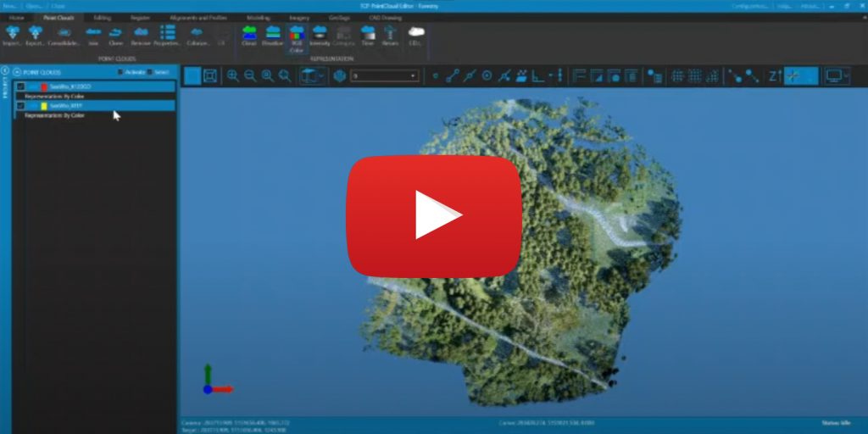Collapse the Point Clouds panel expander
Viewport: 868px width, 434px height.
(x=18, y=73)
